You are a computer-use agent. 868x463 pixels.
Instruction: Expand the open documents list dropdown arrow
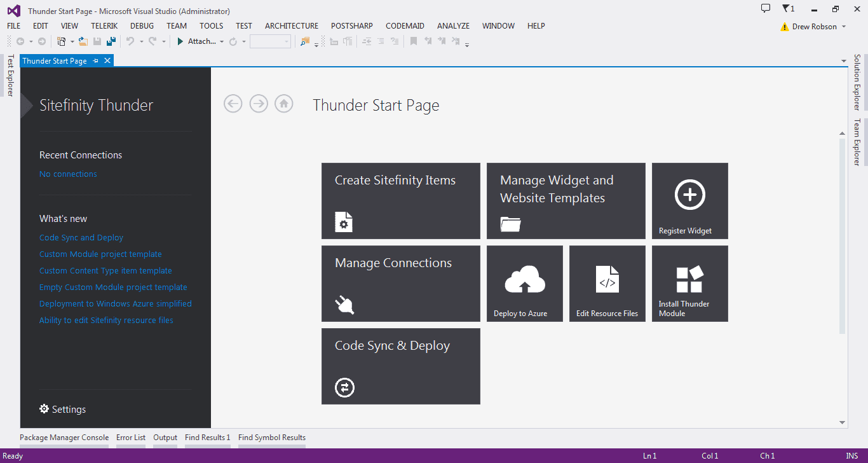click(x=844, y=62)
